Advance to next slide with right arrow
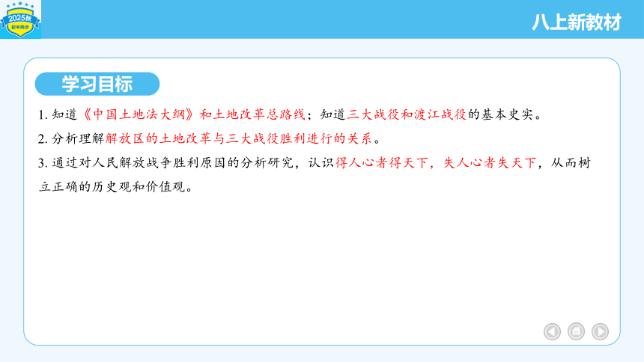Viewport: 644px width, 362px height. (x=600, y=331)
